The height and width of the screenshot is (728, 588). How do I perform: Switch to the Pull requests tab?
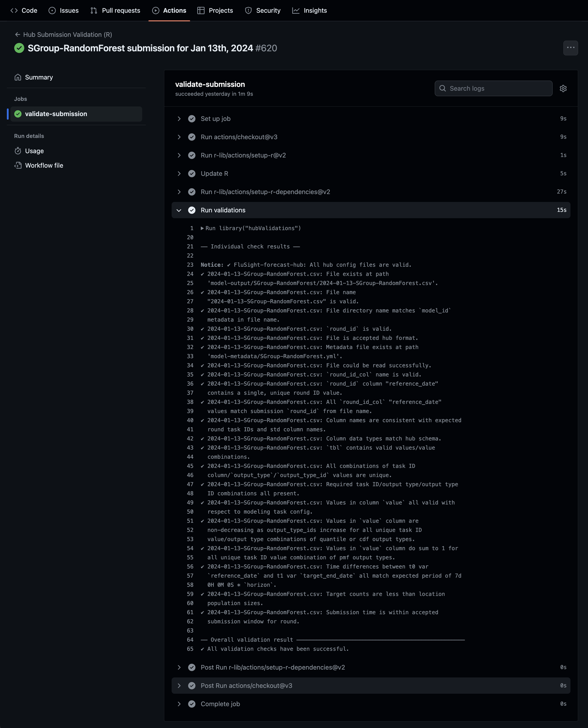[115, 10]
